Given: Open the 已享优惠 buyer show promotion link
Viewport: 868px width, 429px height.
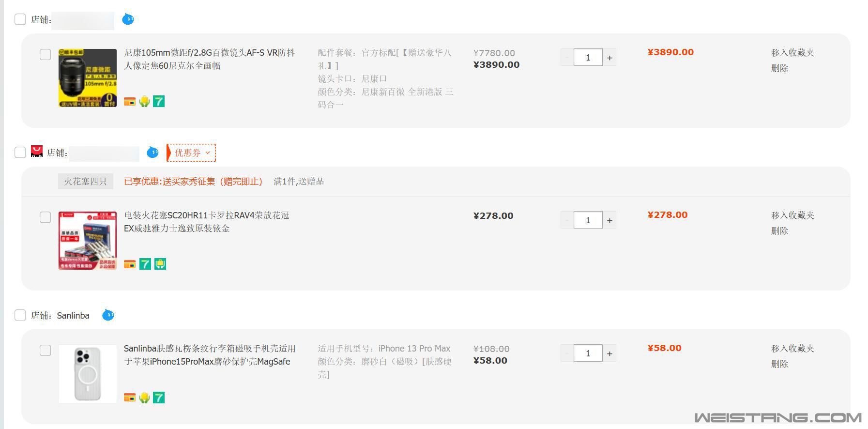Looking at the screenshot, I should pos(193,181).
